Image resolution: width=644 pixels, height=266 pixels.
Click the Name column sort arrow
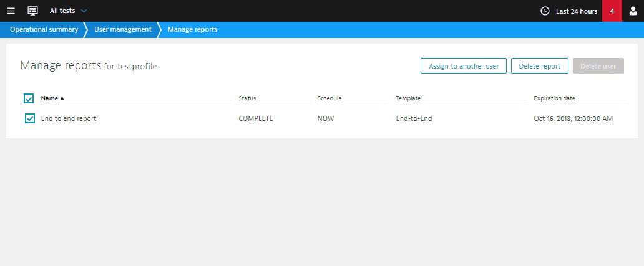point(62,98)
